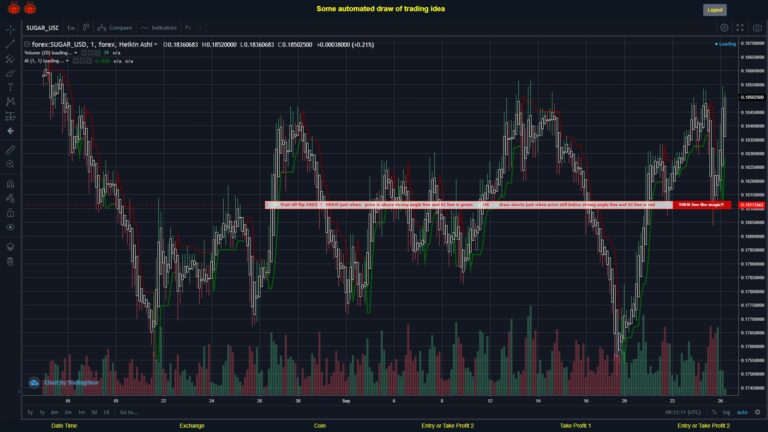
Task: Toggle the magnet snap mode
Action: point(10,184)
